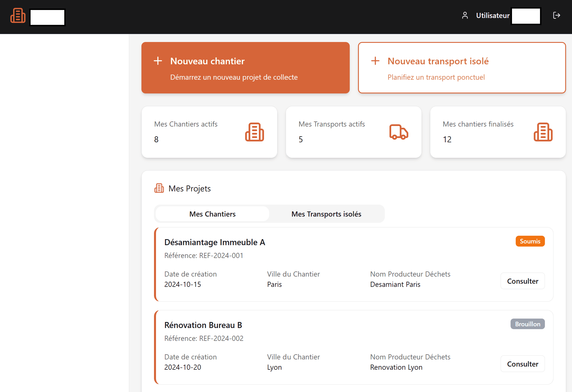Click the Brouillon status badge
572x392 pixels.
[x=527, y=324]
